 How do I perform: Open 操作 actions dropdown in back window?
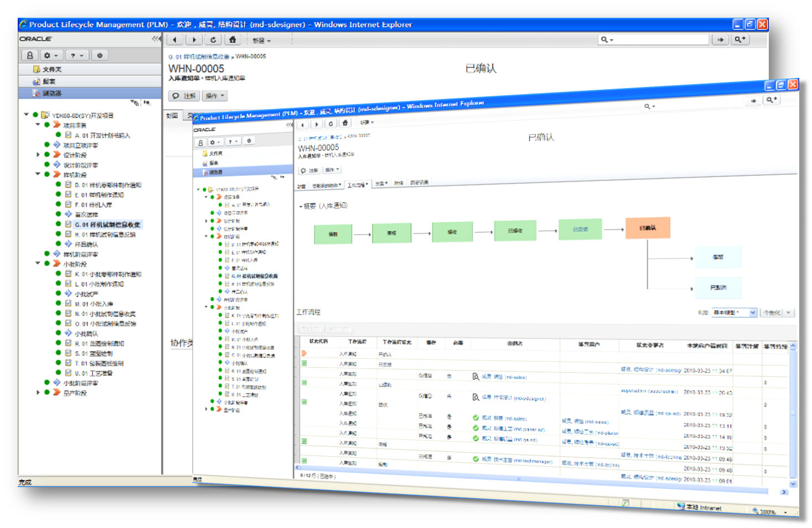click(215, 96)
